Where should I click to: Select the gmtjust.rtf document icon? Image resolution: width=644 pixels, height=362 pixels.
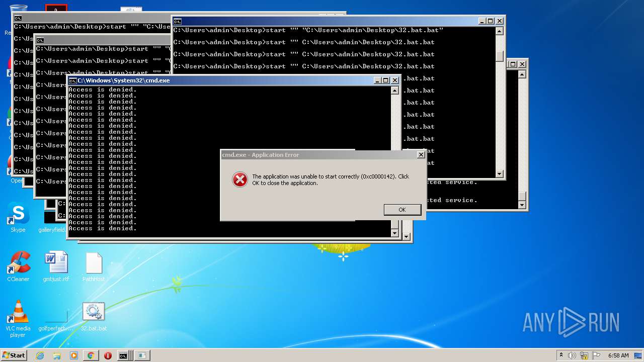(x=56, y=266)
